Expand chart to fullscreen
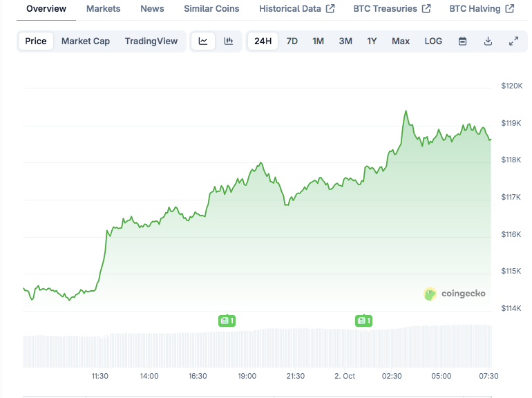The height and width of the screenshot is (398, 532). pos(513,41)
